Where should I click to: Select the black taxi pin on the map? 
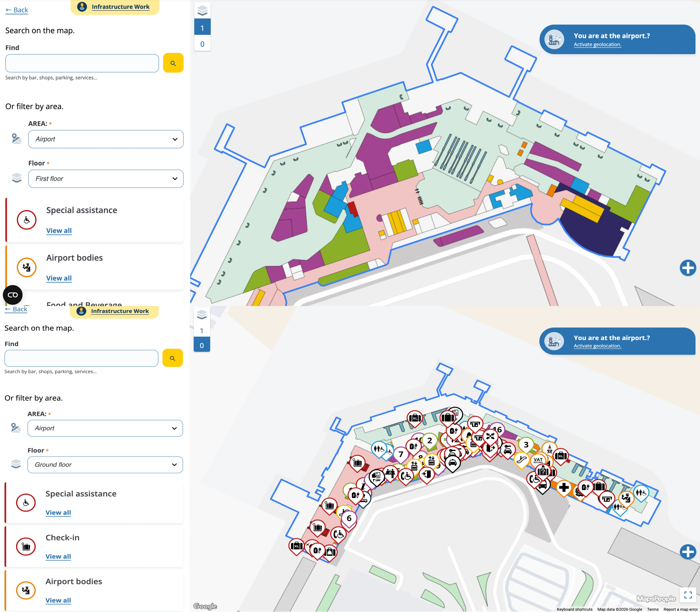pos(452,462)
